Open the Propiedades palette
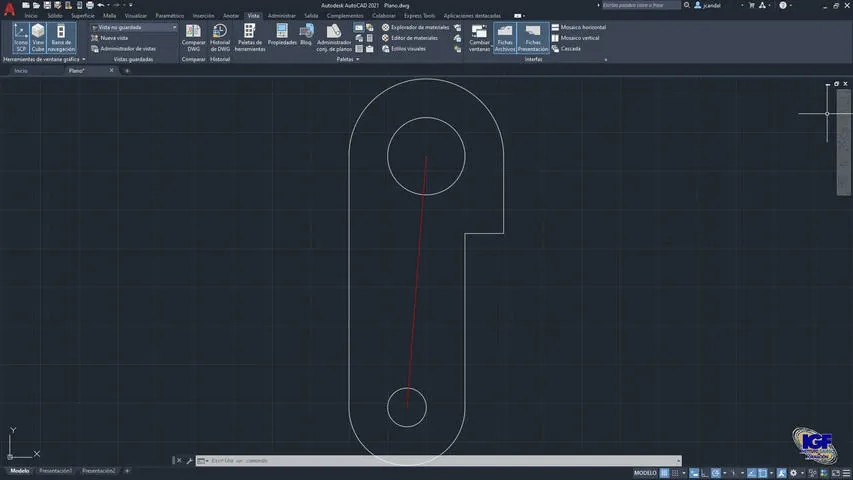This screenshot has width=853, height=480. click(282, 34)
